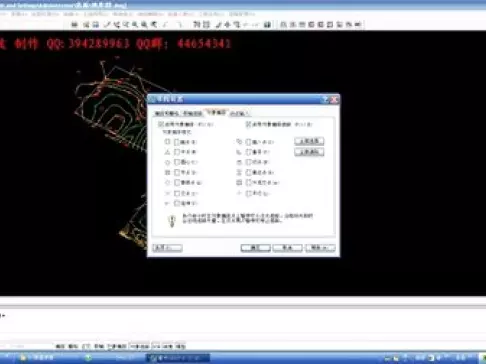Switch to the Snap and Grid tab
This screenshot has width=486, height=364.
pyautogui.click(x=167, y=114)
